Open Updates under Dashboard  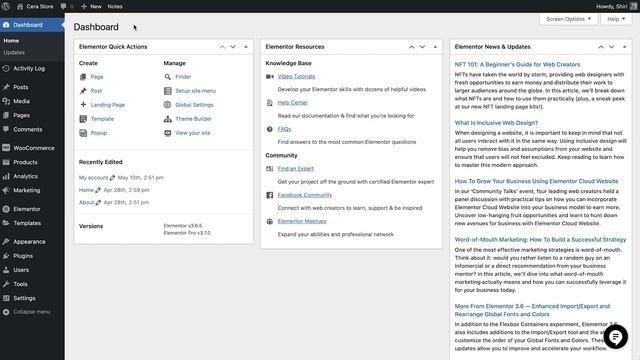pyautogui.click(x=14, y=52)
